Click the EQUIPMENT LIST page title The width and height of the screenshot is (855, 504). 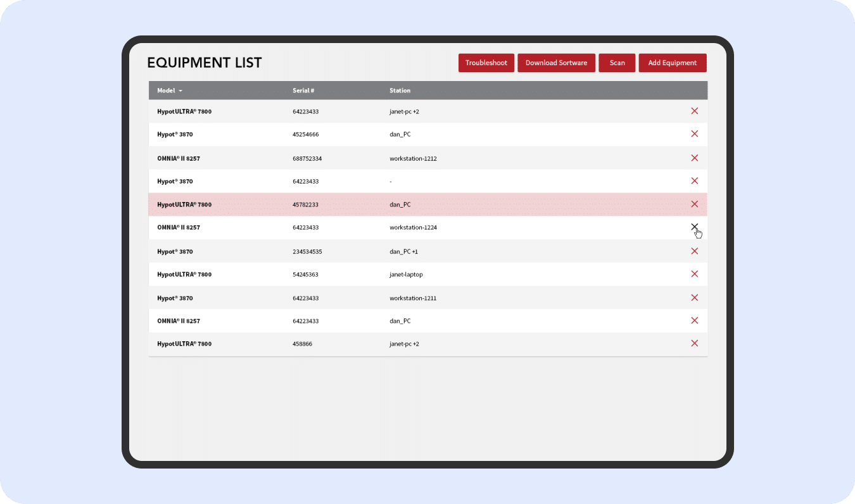(205, 63)
